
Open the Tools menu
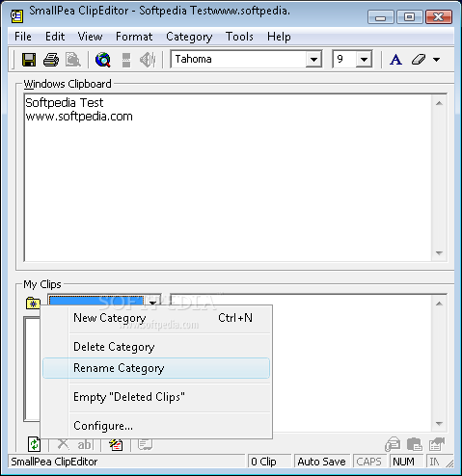[x=239, y=37]
